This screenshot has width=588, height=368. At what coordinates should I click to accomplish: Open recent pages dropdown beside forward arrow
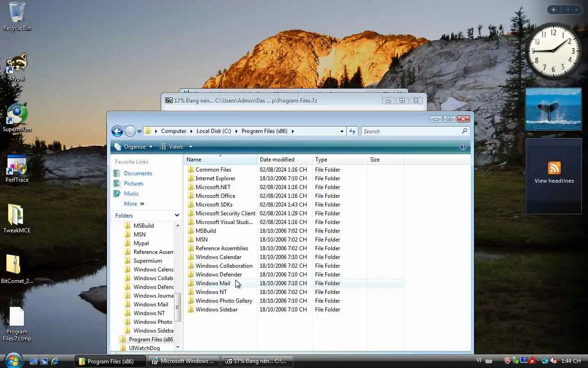139,132
